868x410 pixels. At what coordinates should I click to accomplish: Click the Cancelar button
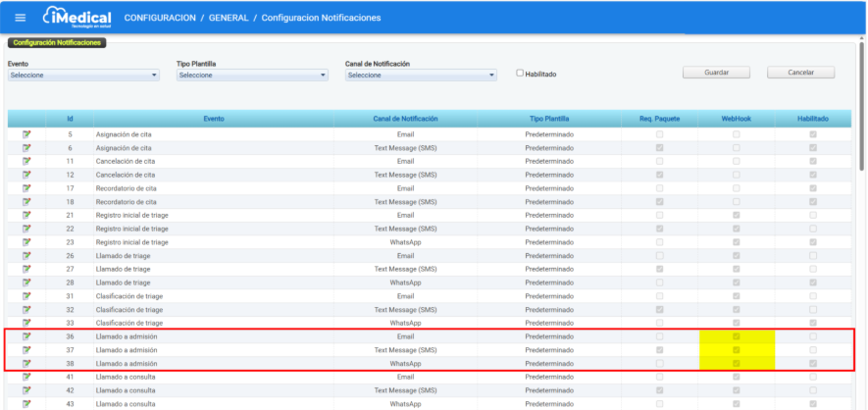[x=800, y=73]
